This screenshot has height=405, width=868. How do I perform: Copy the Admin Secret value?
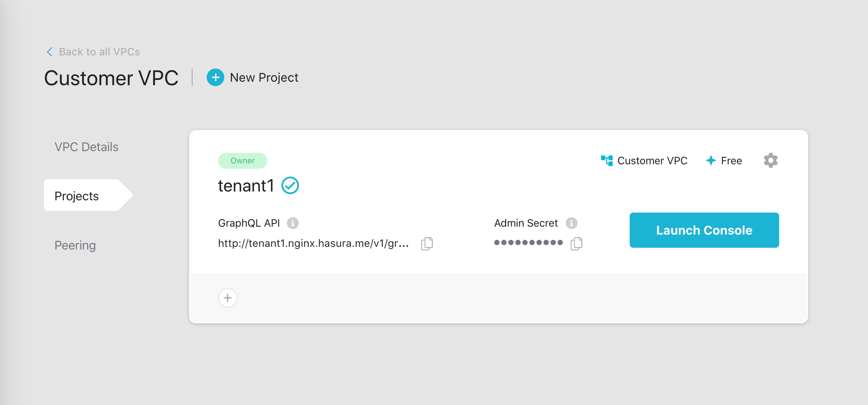(576, 243)
